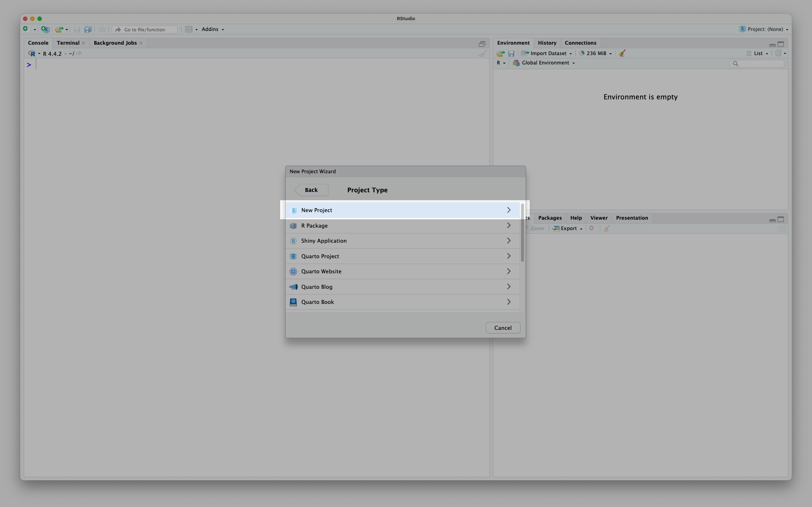The image size is (812, 507).
Task: Click the R Package icon in wizard list
Action: click(293, 226)
